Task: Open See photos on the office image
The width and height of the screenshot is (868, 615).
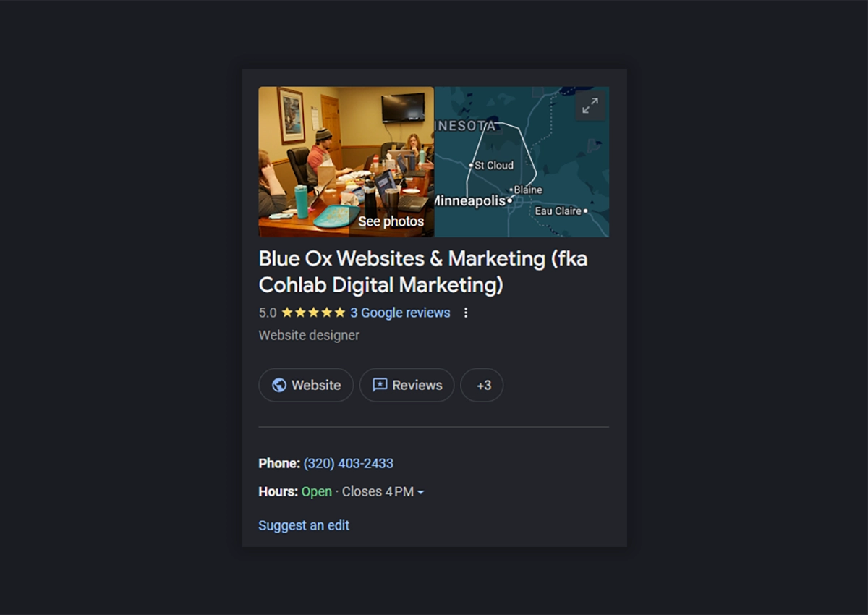Action: [391, 221]
